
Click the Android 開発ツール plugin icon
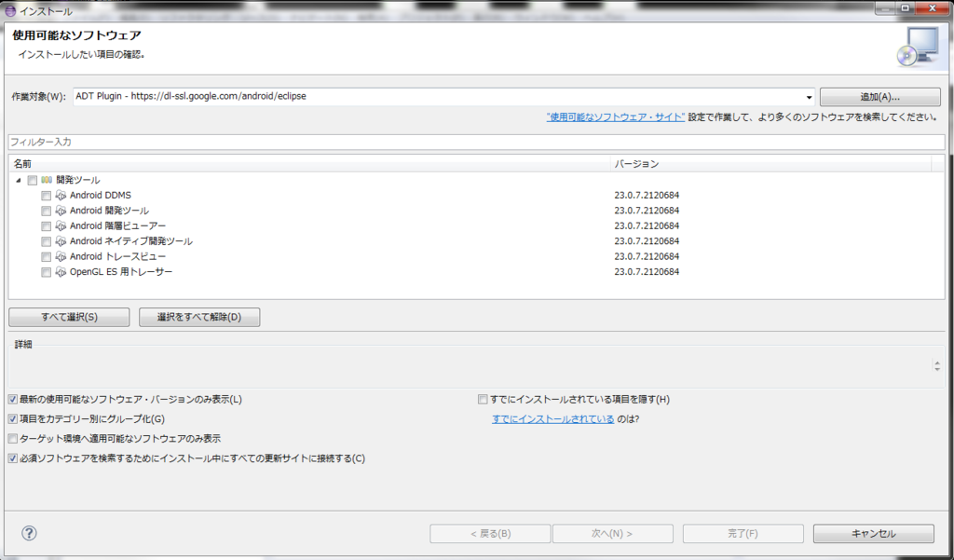click(60, 210)
